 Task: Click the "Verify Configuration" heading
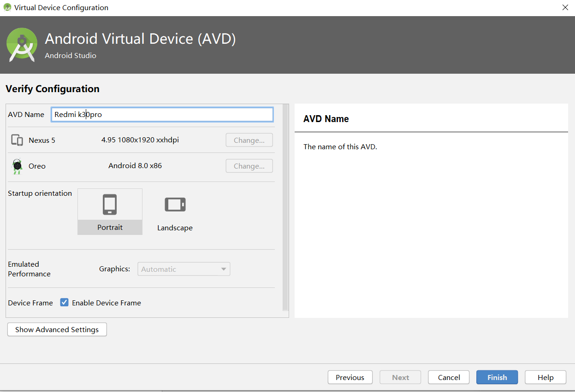[x=53, y=89]
